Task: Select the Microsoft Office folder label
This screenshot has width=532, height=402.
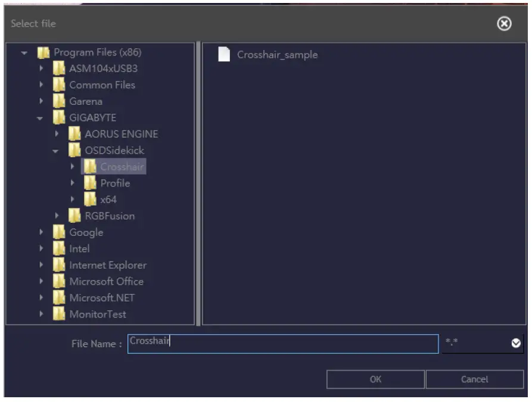Action: point(107,282)
